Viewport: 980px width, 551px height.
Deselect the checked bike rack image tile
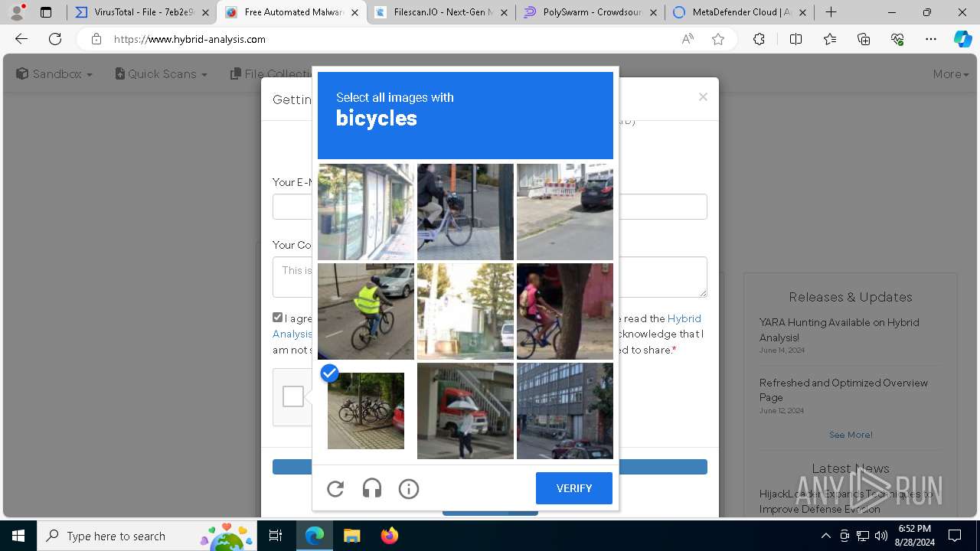[x=366, y=411]
